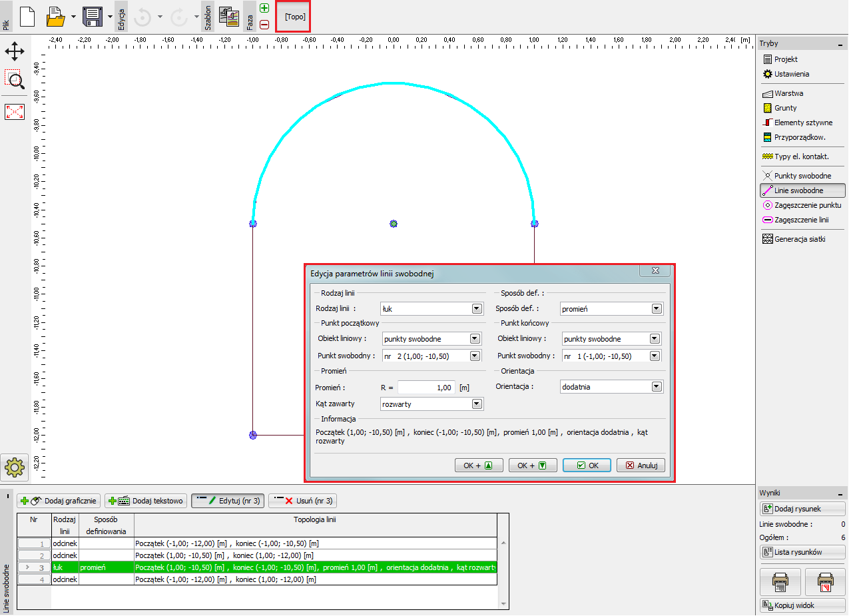Click the Faza toolbar label
Screen dimensions: 853x616
(x=250, y=17)
